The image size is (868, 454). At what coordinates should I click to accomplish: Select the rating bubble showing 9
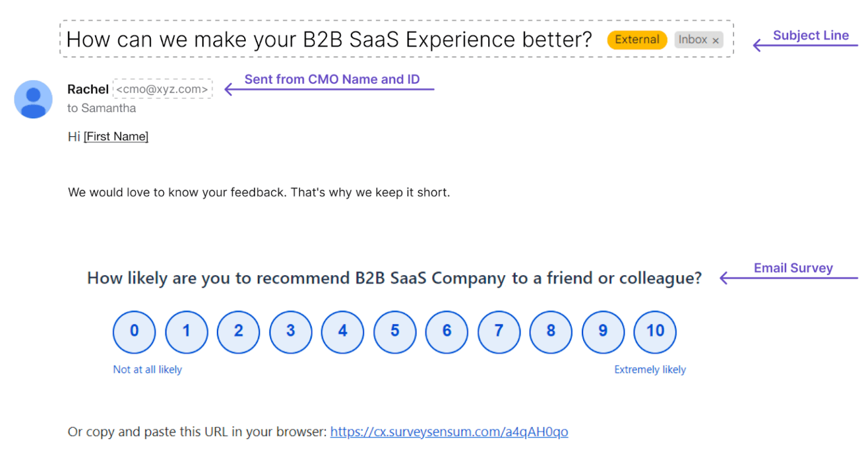pyautogui.click(x=602, y=332)
